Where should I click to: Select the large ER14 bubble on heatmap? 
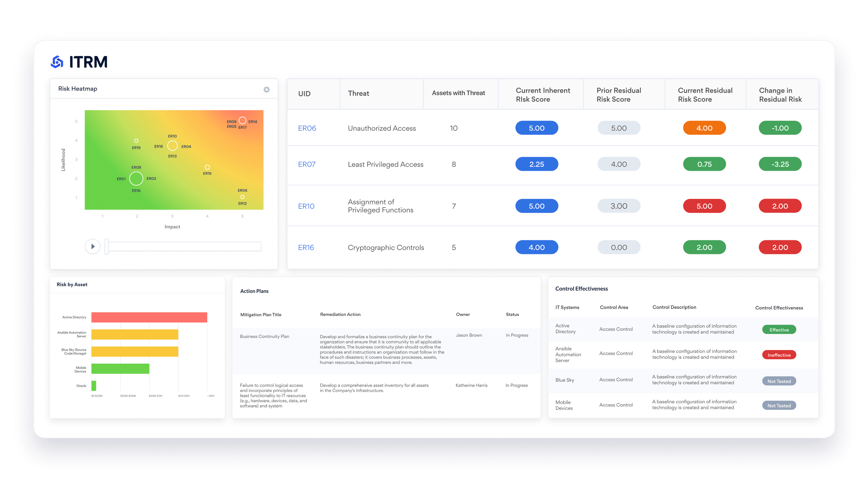tap(242, 121)
